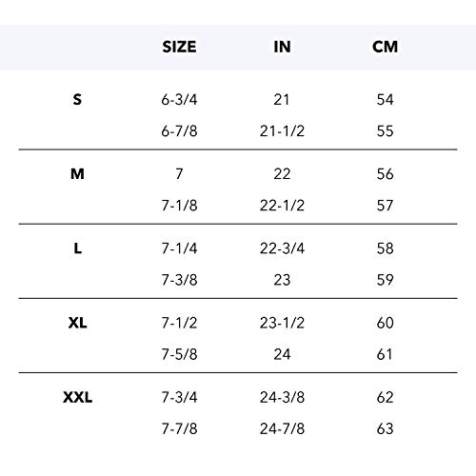
Task: Click the IN column header
Action: click(x=282, y=47)
